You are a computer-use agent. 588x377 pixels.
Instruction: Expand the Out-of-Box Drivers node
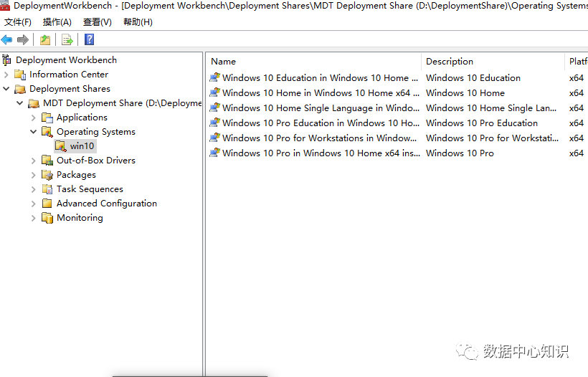point(34,161)
